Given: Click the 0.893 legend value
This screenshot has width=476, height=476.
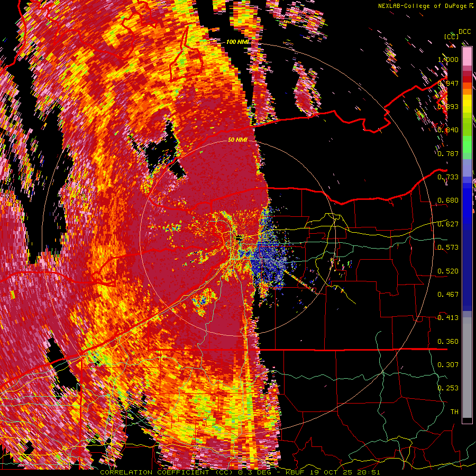Looking at the screenshot, I should [448, 106].
